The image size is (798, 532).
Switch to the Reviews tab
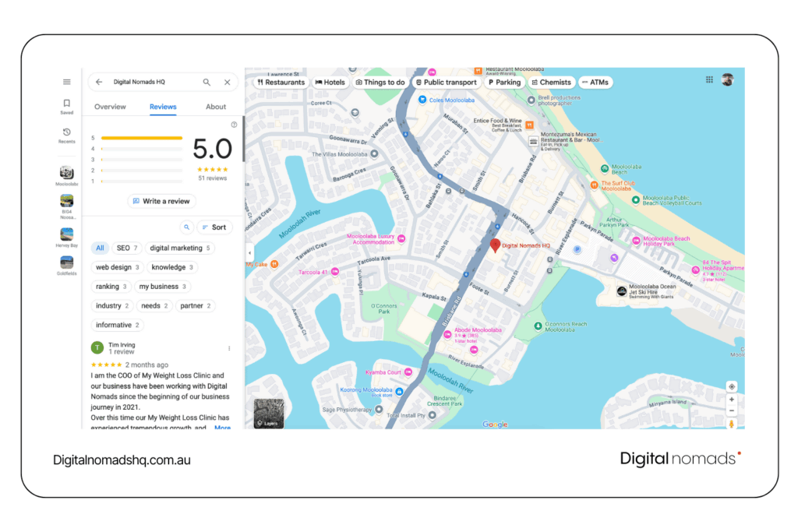[x=163, y=107]
